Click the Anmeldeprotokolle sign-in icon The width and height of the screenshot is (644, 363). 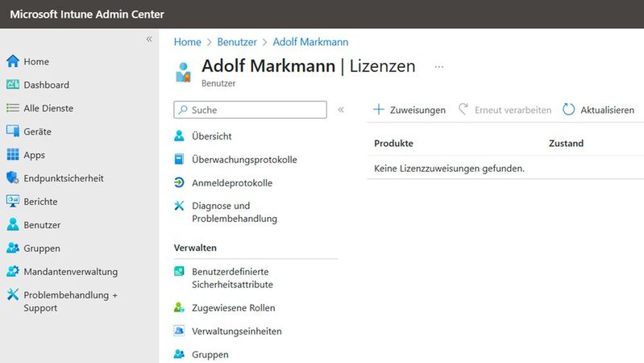tap(179, 182)
